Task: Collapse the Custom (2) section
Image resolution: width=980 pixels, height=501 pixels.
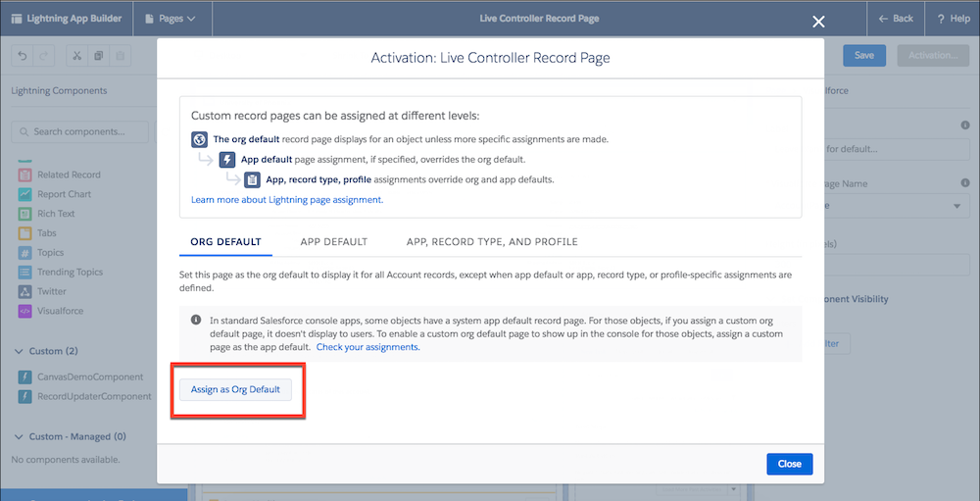Action: click(x=19, y=351)
